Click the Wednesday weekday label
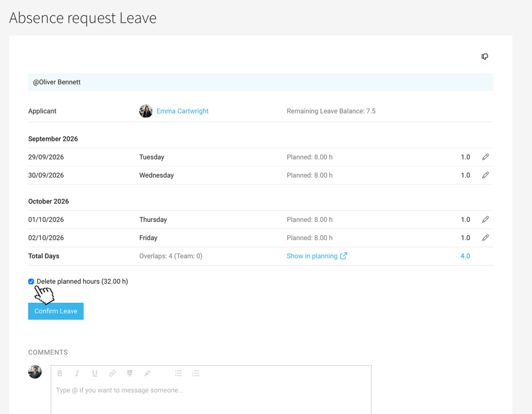 point(156,175)
